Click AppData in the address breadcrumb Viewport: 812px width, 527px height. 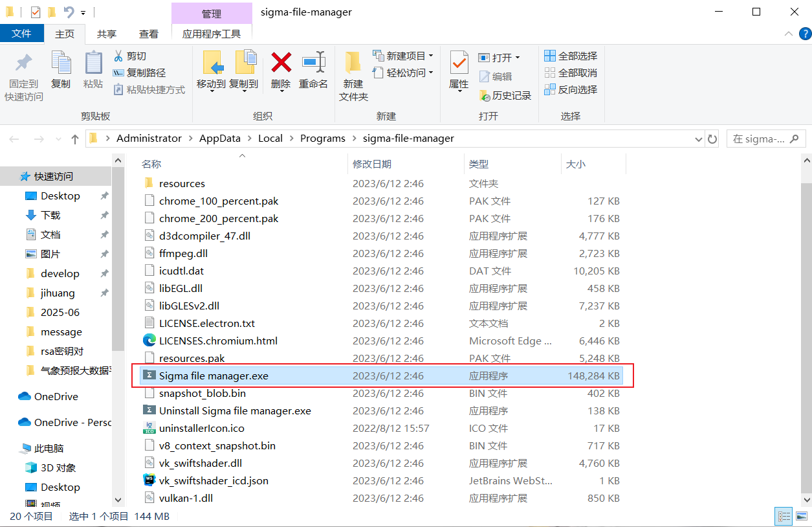point(219,139)
